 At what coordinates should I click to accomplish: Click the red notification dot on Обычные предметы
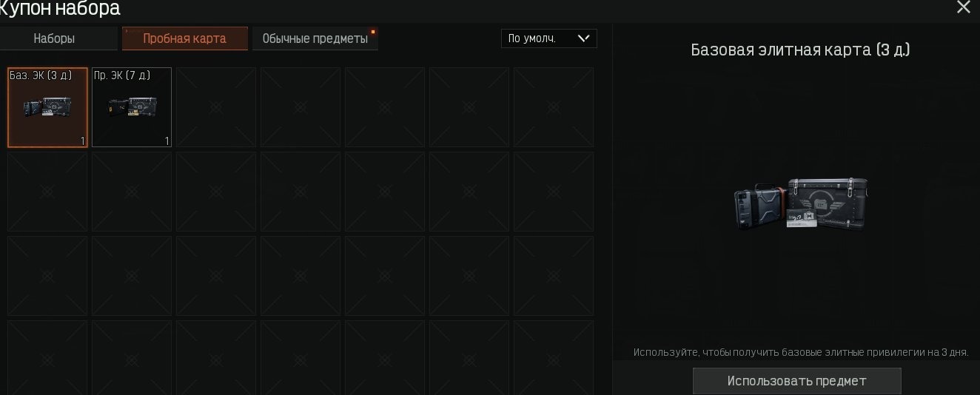coord(373,32)
